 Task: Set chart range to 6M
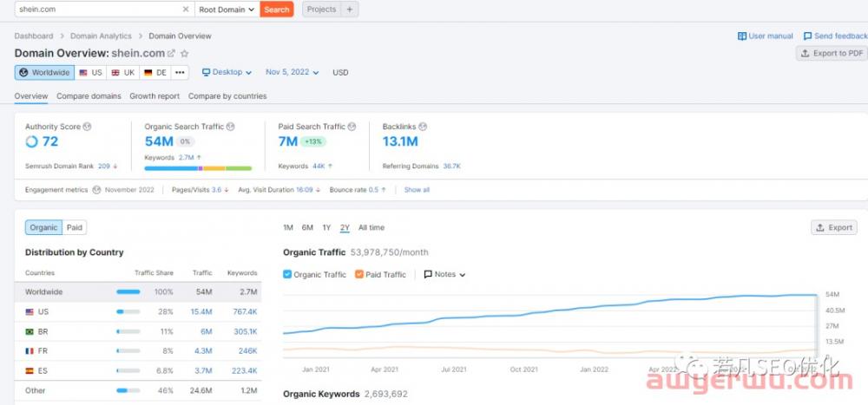307,227
